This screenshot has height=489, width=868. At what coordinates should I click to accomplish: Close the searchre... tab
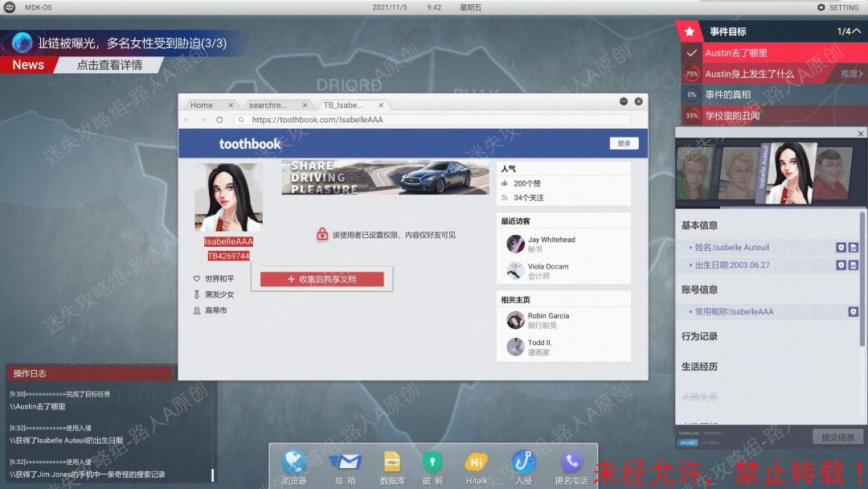click(305, 105)
